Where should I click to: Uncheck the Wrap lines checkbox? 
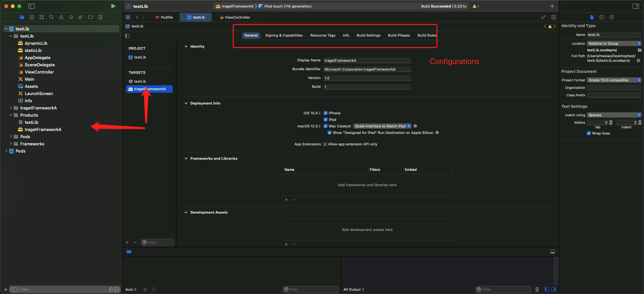click(x=589, y=133)
